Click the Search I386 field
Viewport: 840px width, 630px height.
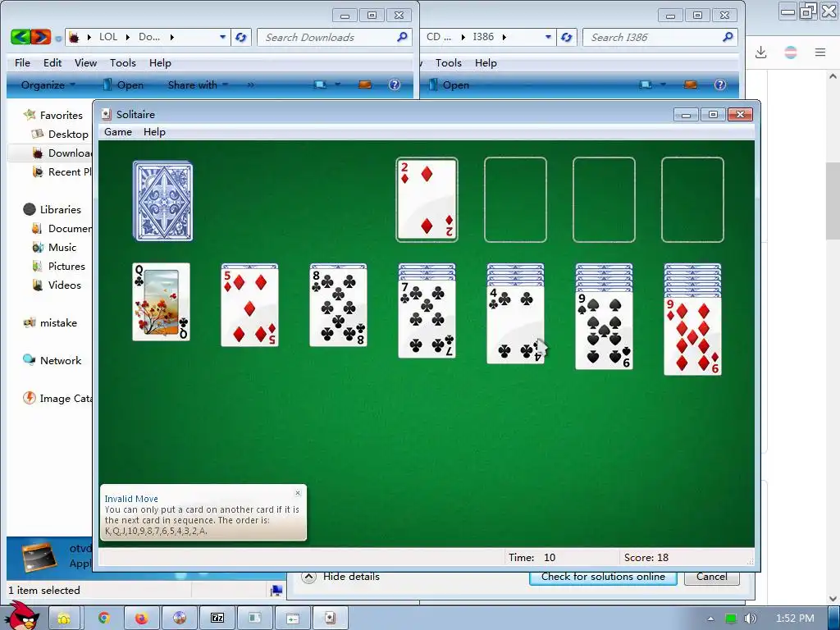pyautogui.click(x=660, y=37)
